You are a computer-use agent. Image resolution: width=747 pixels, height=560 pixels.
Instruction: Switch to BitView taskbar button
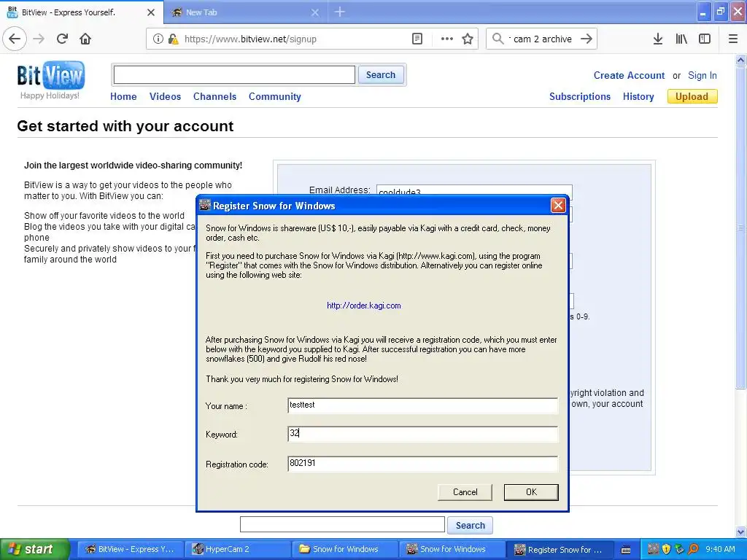click(x=130, y=549)
